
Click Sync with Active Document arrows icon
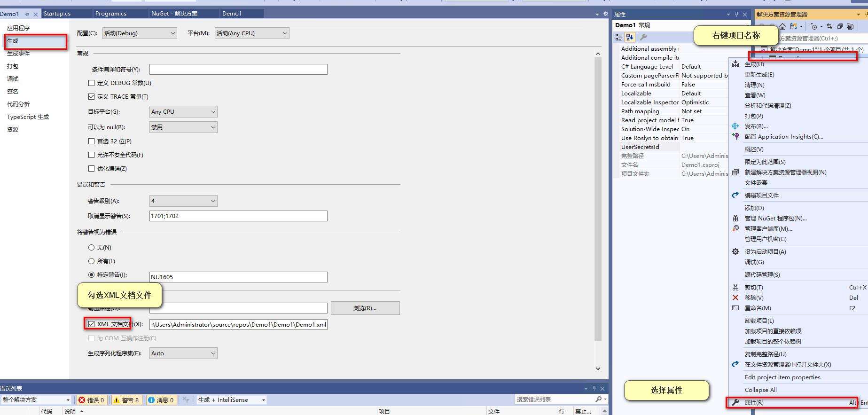tap(829, 26)
